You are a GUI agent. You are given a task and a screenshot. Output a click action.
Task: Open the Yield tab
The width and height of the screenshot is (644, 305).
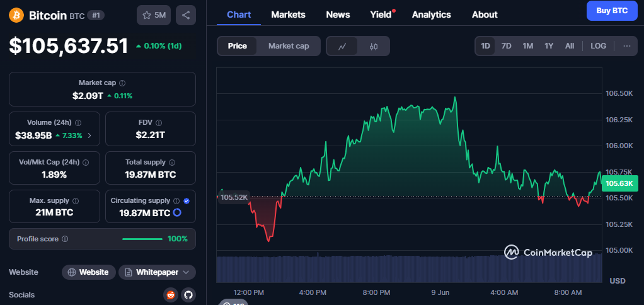point(381,14)
